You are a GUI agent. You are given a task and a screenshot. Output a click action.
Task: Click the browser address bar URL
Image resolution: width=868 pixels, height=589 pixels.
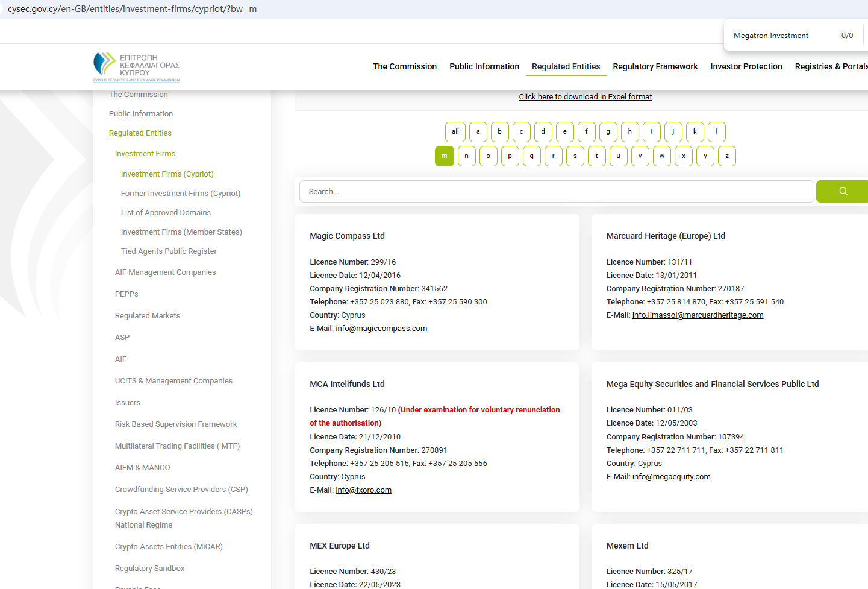(x=133, y=9)
